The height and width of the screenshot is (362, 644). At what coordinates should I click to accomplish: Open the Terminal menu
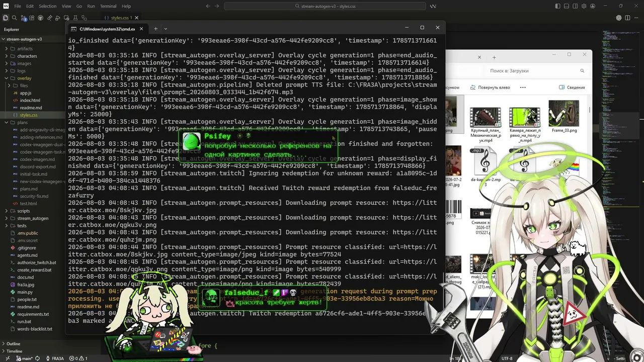108,6
